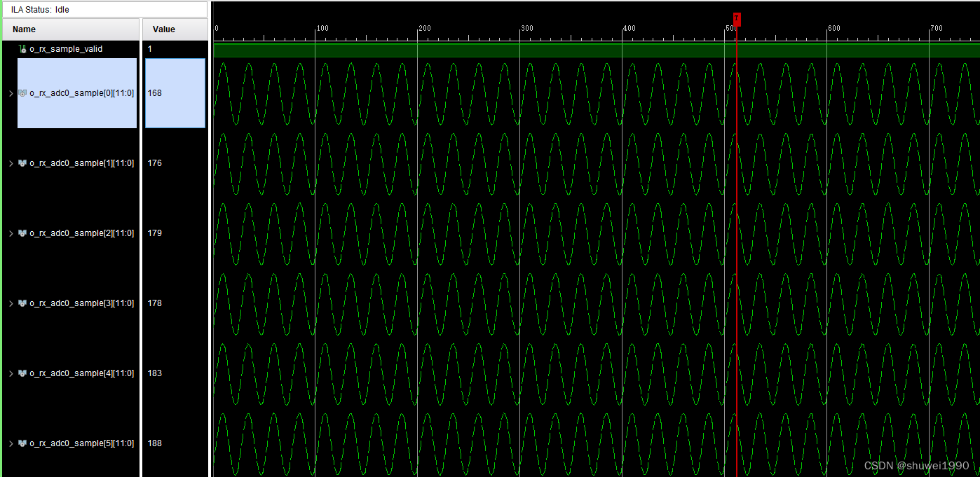Image resolution: width=980 pixels, height=477 pixels.
Task: Click the value 179 cell
Action: click(155, 233)
